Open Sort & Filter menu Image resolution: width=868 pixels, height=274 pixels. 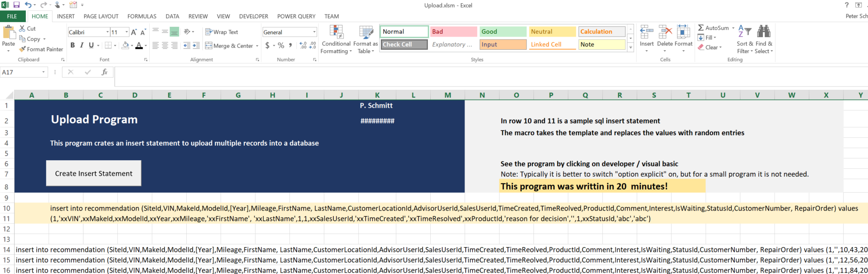pos(745,39)
